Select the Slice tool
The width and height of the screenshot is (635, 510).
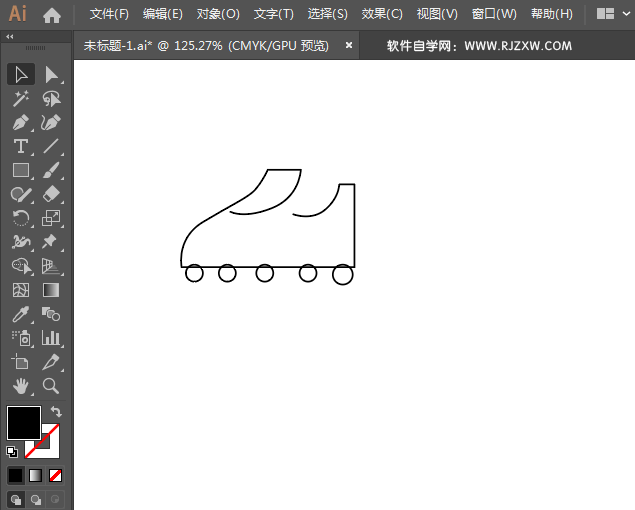[x=51, y=362]
